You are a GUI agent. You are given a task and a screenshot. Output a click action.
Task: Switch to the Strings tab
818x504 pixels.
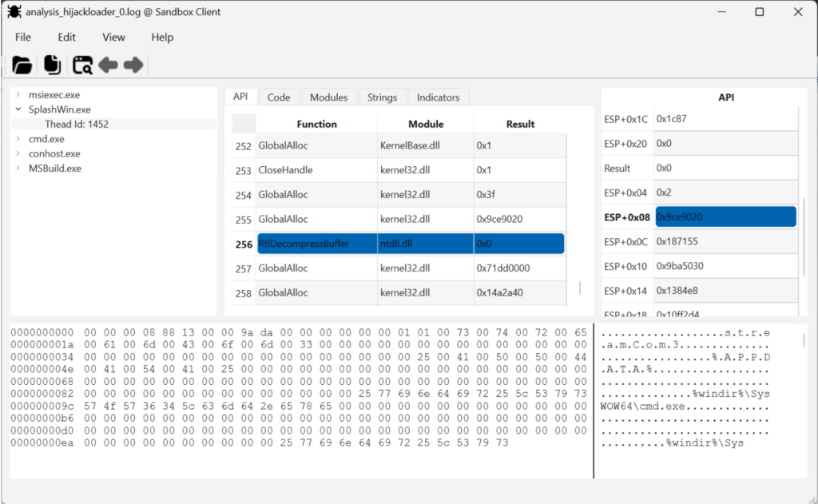[x=382, y=97]
